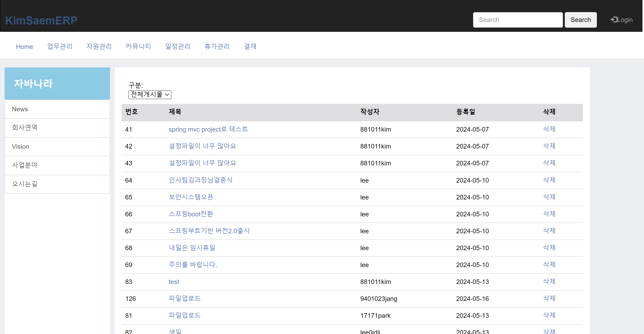Select 회사연역 in the sidebar
Screen dimensions: 644x334
24,127
